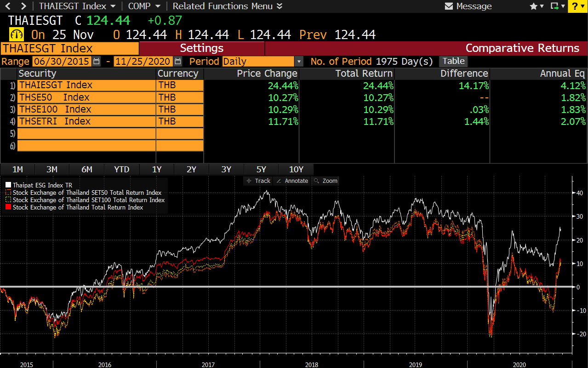This screenshot has height=368, width=588.
Task: Click the export window icon beside the star
Action: 555,6
